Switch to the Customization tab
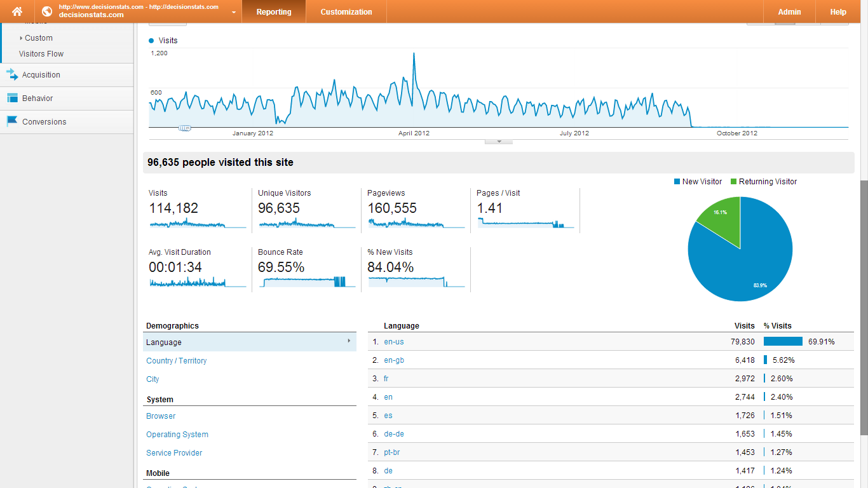 point(346,12)
